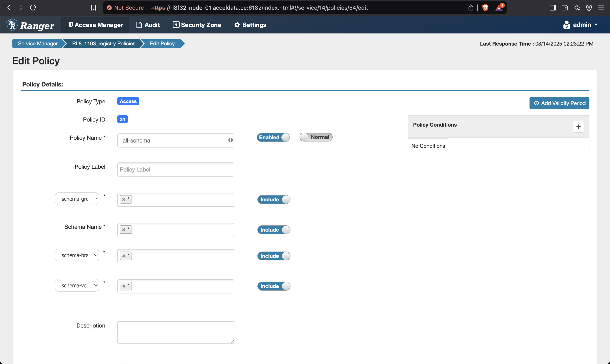This screenshot has height=364, width=610.
Task: Open the Audit tab
Action: tap(148, 25)
